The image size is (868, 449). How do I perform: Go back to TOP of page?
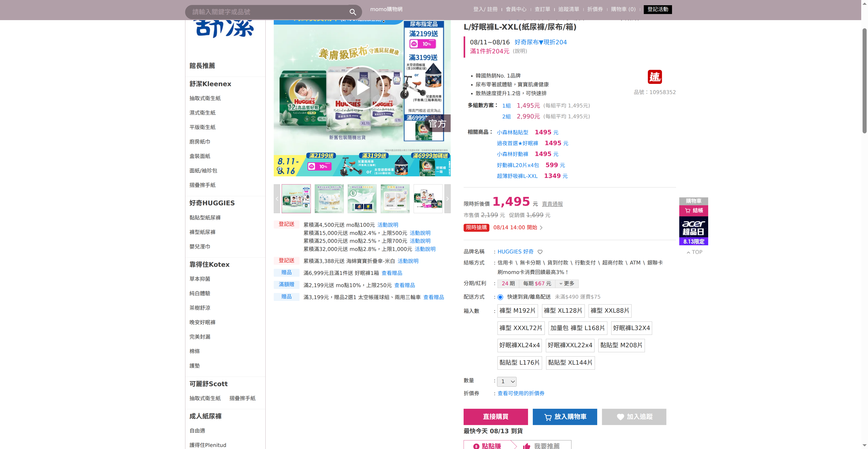click(x=694, y=252)
